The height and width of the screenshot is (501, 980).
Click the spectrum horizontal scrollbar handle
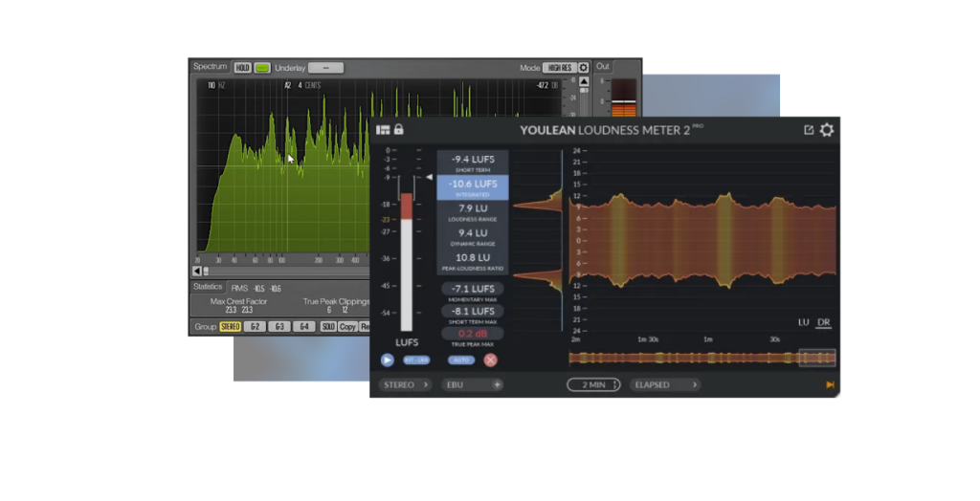pyautogui.click(x=207, y=272)
